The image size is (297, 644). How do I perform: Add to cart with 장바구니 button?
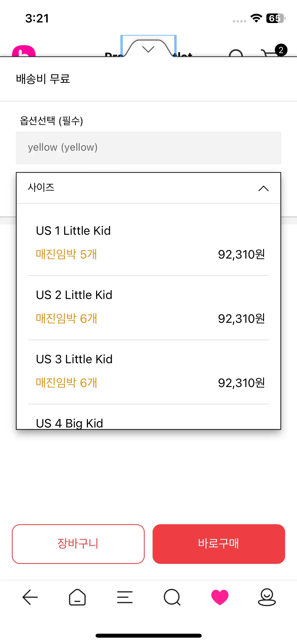coord(78,544)
